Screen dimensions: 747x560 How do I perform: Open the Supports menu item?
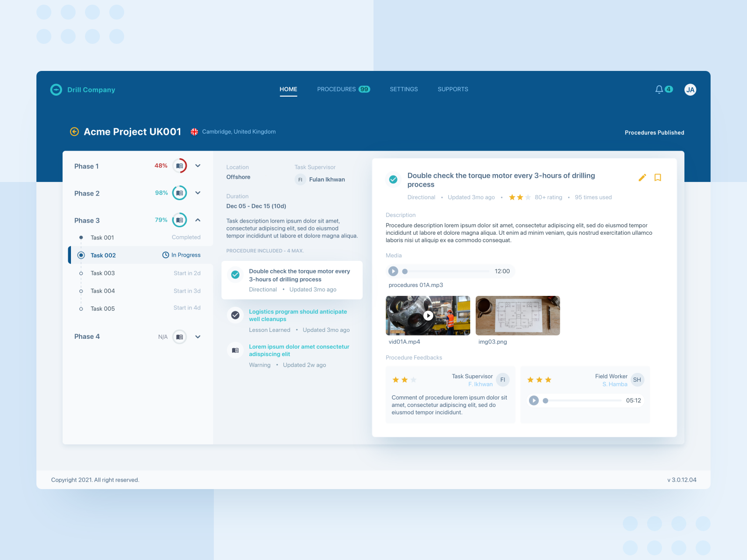coord(452,89)
